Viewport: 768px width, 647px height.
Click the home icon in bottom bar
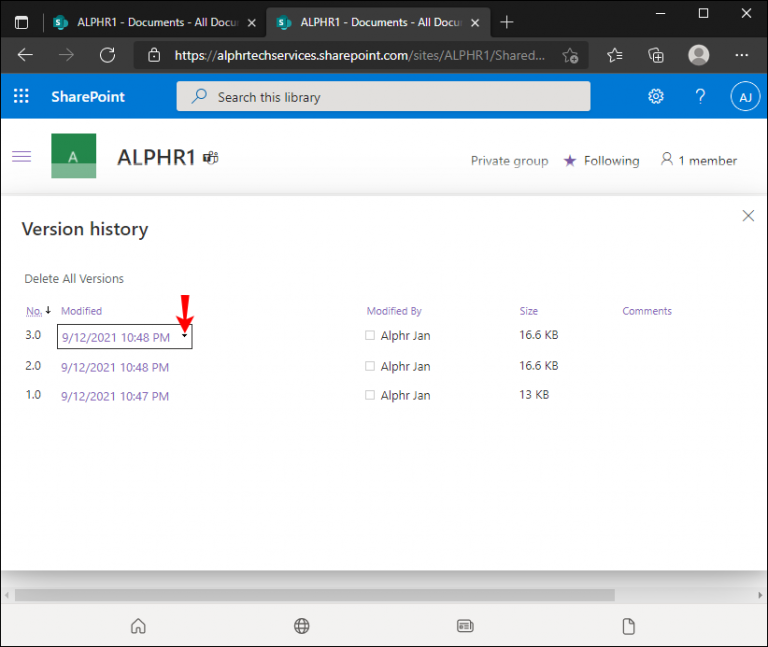click(x=138, y=626)
